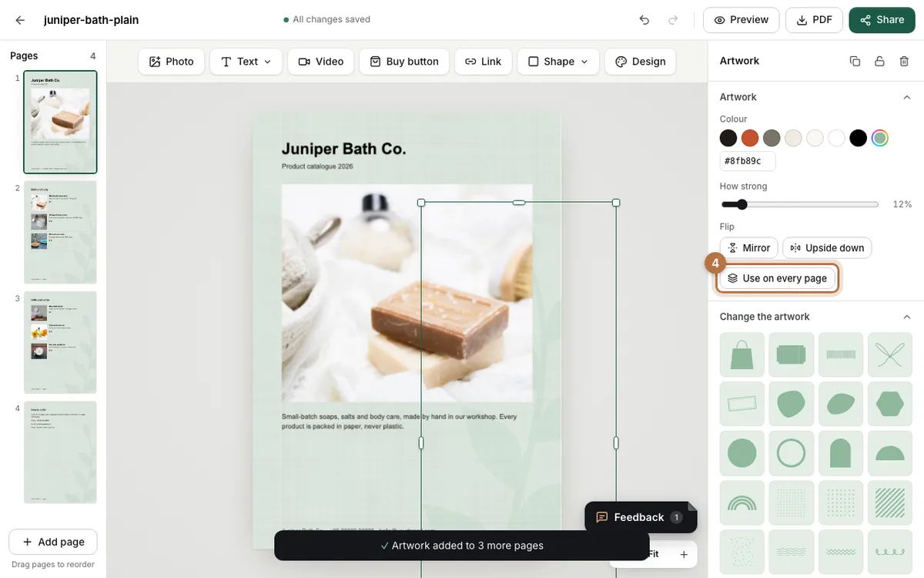Zoom in with the plus button
Image resolution: width=924 pixels, height=578 pixels.
(x=684, y=554)
